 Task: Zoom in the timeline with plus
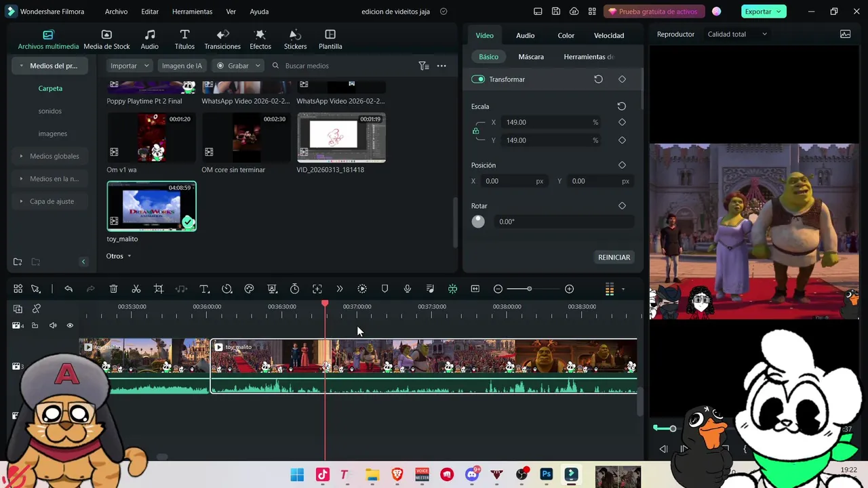click(569, 289)
